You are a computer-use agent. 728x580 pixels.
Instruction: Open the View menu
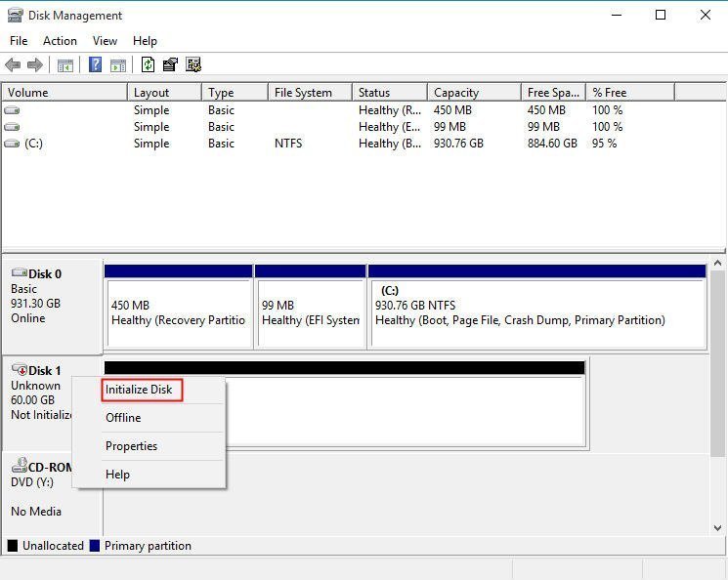pyautogui.click(x=105, y=41)
